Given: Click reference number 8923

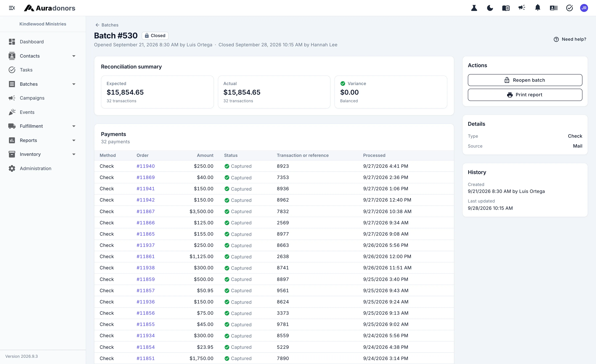Looking at the screenshot, I should click(283, 166).
